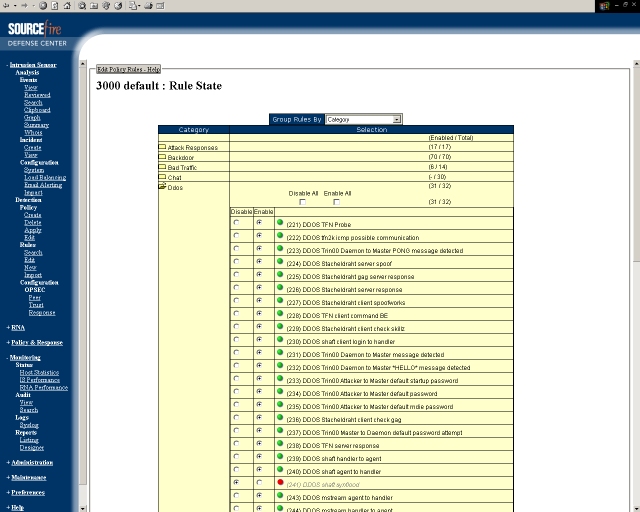Screen dimensions: 640x512
Task: Click the Delete link under Policy
Action: point(33,223)
